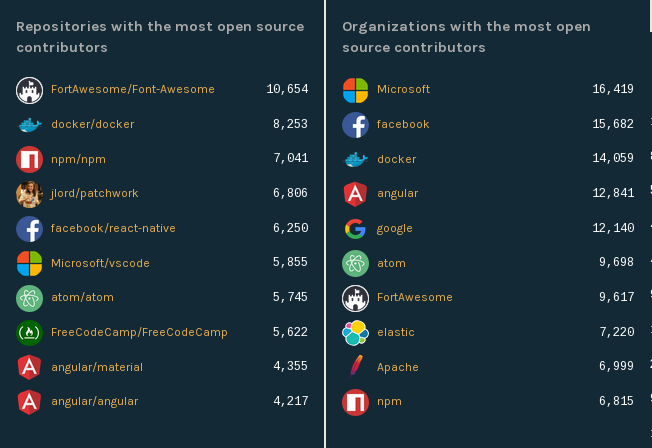Click the atom logo beside atom/atom
This screenshot has height=448, width=652.
coord(29,298)
